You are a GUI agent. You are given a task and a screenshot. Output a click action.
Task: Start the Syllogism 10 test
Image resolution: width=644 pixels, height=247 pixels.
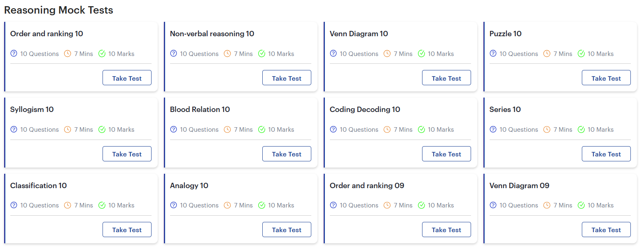tap(127, 154)
